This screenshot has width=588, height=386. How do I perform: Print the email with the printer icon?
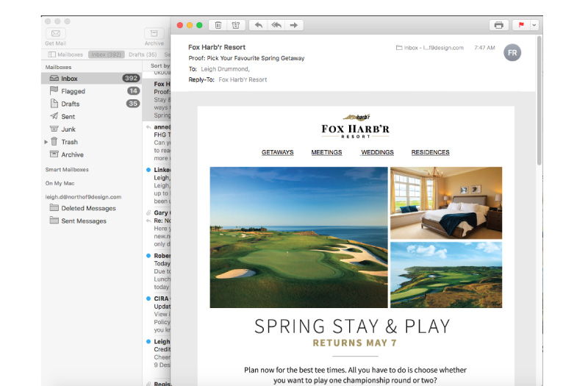[499, 25]
